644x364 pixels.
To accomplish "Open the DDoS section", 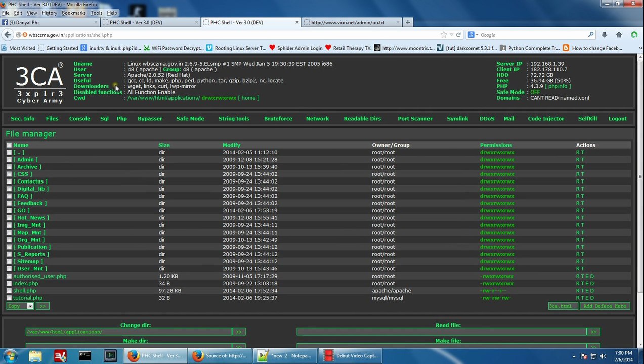I will tap(487, 119).
